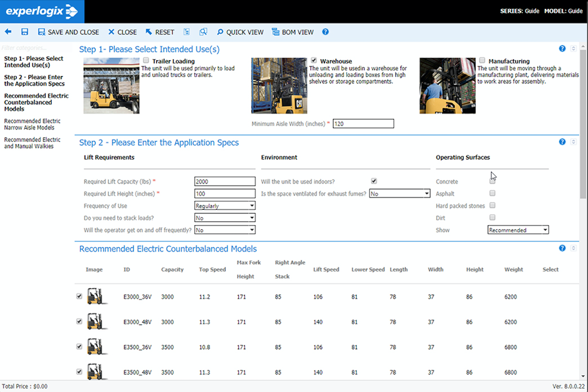Open the BOM View
Viewport: 588px width, 392px height.
[293, 32]
